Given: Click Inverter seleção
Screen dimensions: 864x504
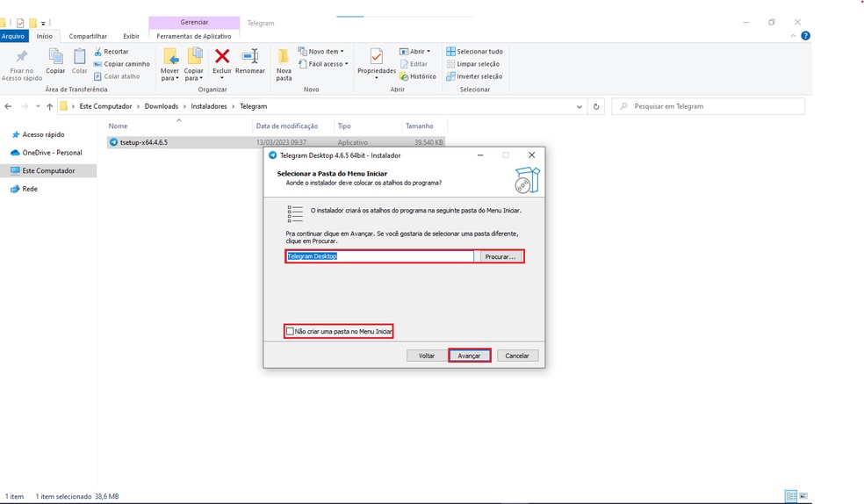Looking at the screenshot, I should [474, 76].
